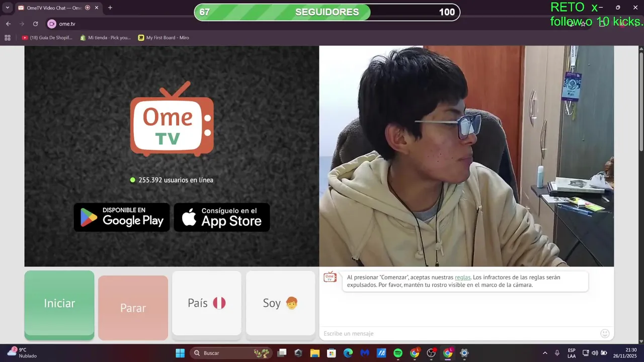Screen dimensions: 644x362
Task: Open the Windows Start menu
Action: pos(180,353)
